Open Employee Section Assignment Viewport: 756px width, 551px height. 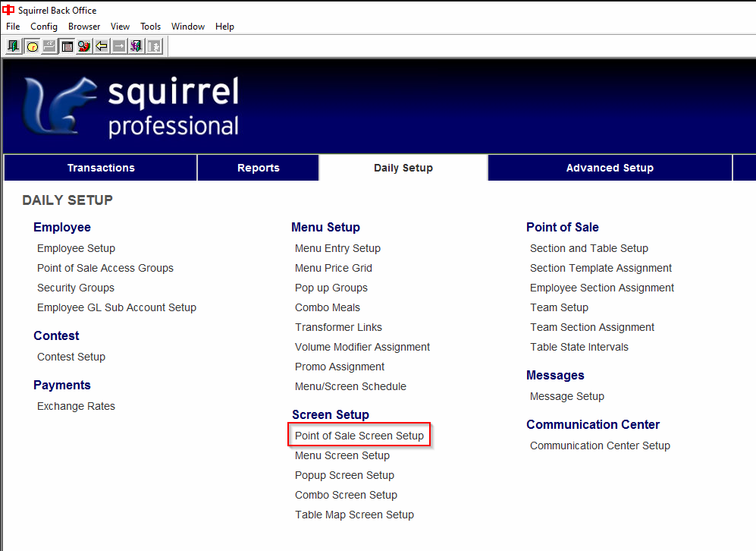coord(602,288)
